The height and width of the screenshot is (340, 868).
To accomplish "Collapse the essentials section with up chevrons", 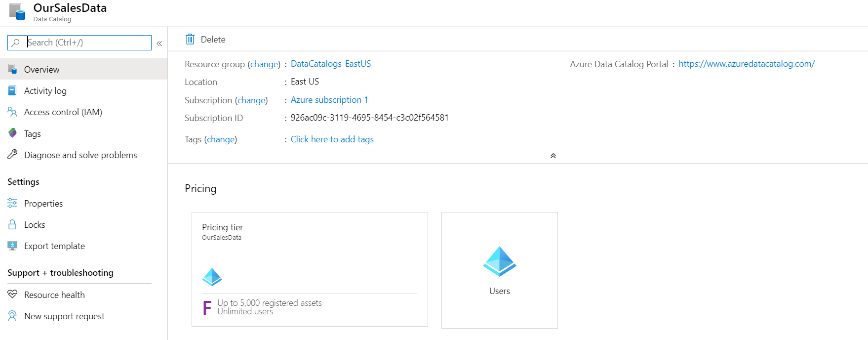I will [x=553, y=156].
